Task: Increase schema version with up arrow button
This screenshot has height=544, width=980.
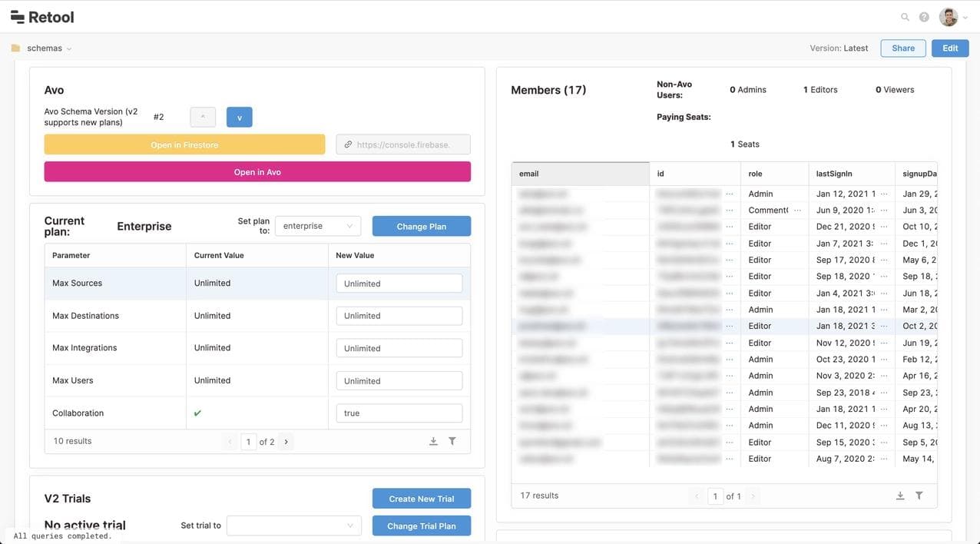Action: 203,118
